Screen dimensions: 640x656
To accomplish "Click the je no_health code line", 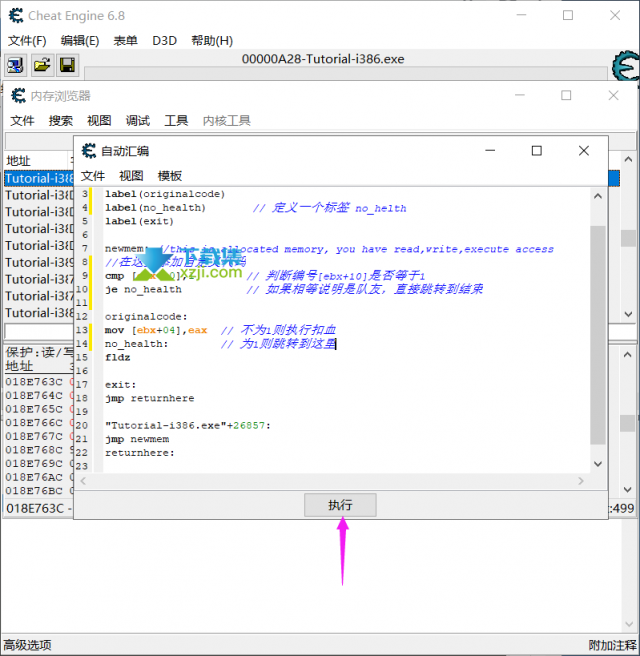I will (x=143, y=290).
